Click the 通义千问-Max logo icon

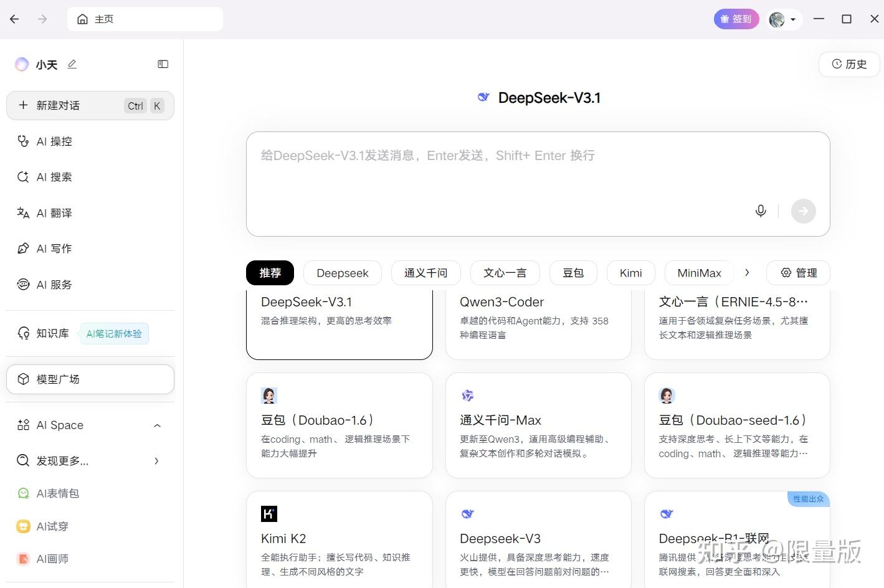click(468, 396)
